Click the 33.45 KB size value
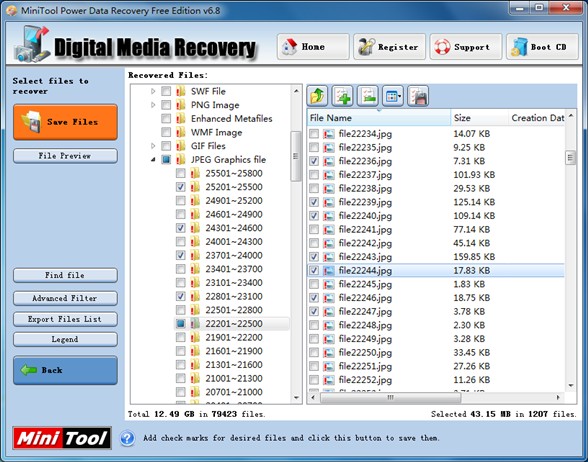The height and width of the screenshot is (462, 588). click(472, 352)
